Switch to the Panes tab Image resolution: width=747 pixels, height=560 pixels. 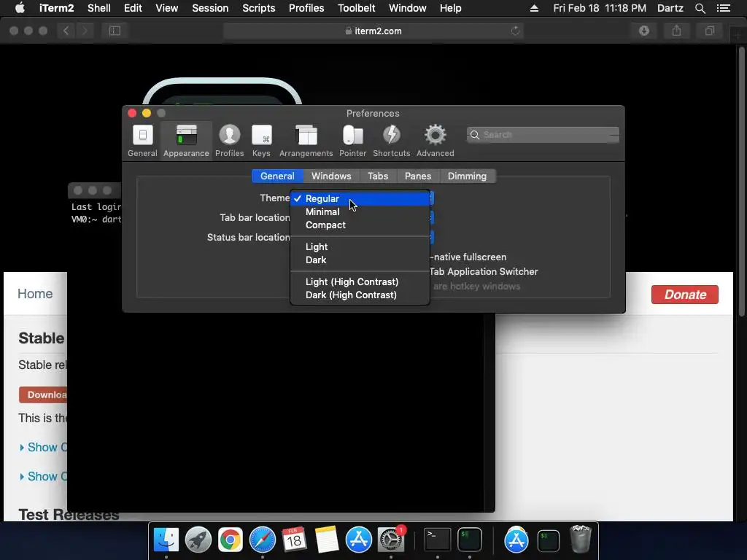coord(418,176)
